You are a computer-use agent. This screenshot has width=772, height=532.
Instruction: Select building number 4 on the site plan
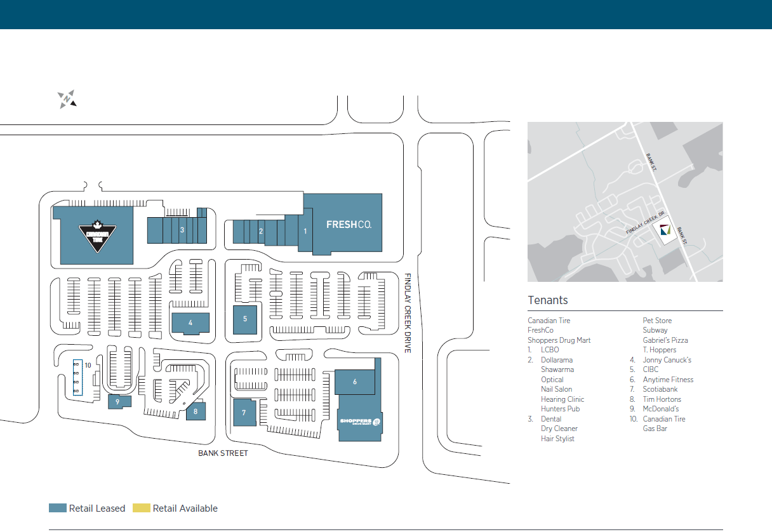click(x=190, y=323)
